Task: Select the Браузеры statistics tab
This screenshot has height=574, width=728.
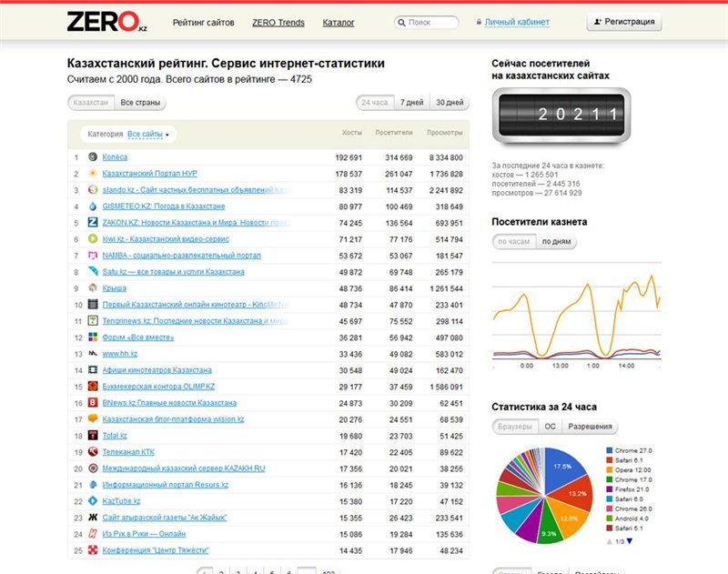Action: 515,427
